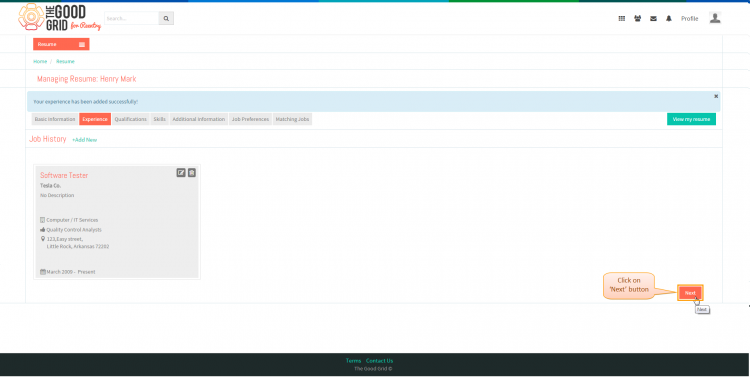This screenshot has height=377, width=750.
Task: Click View my resume button
Action: tap(691, 119)
